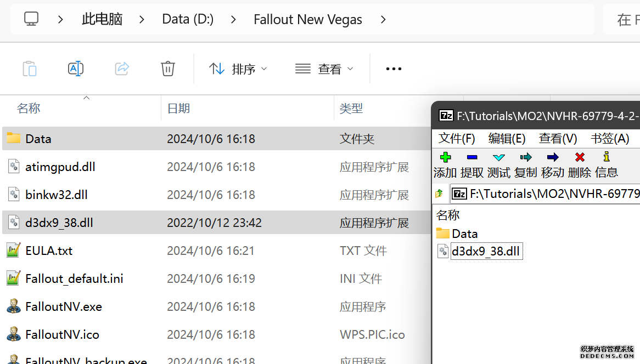Open the See more (•••) options button

(x=394, y=69)
